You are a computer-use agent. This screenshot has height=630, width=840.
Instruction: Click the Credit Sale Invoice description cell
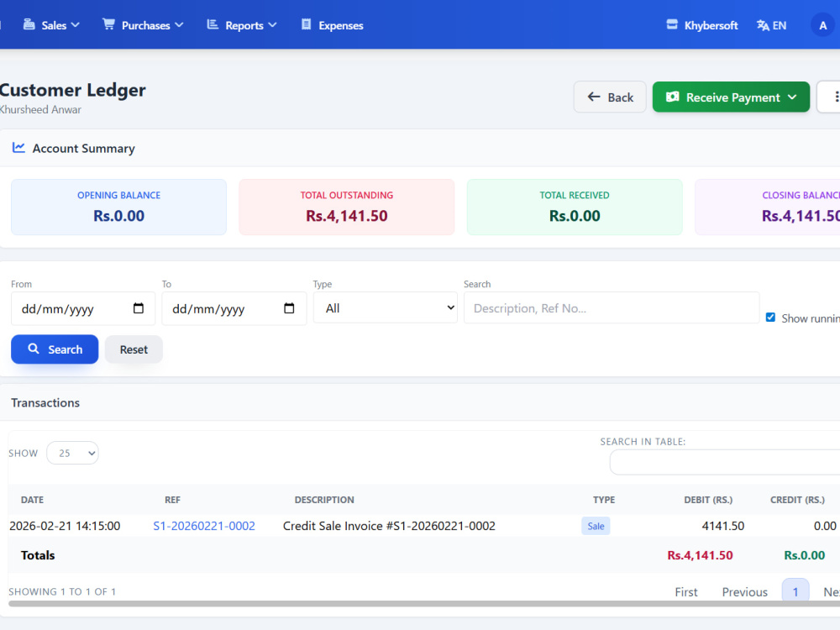click(x=389, y=526)
